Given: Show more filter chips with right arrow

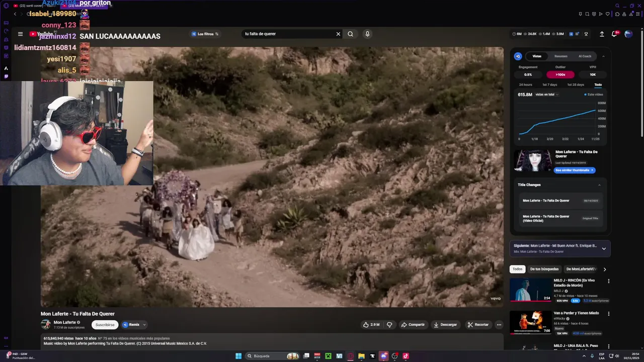Looking at the screenshot, I should [x=605, y=269].
